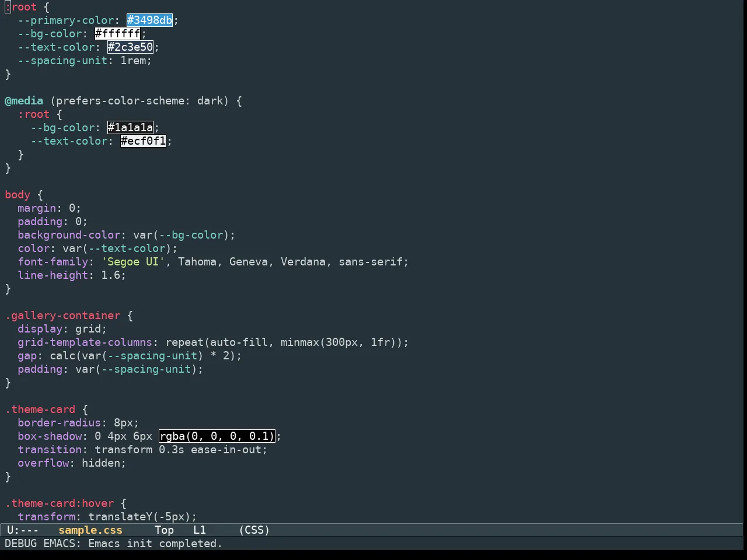Click overflow: hidden declaration
The image size is (747, 560).
coord(72,463)
